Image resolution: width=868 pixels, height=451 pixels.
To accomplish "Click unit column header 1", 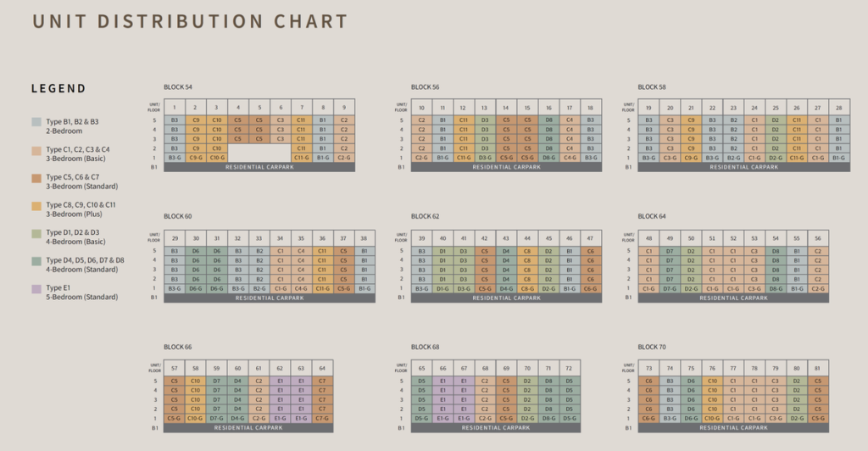I will 174,108.
